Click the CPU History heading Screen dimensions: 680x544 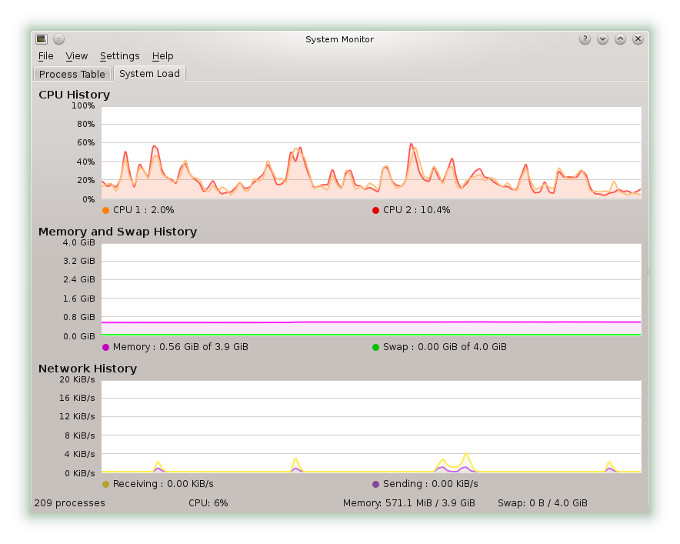click(x=74, y=95)
